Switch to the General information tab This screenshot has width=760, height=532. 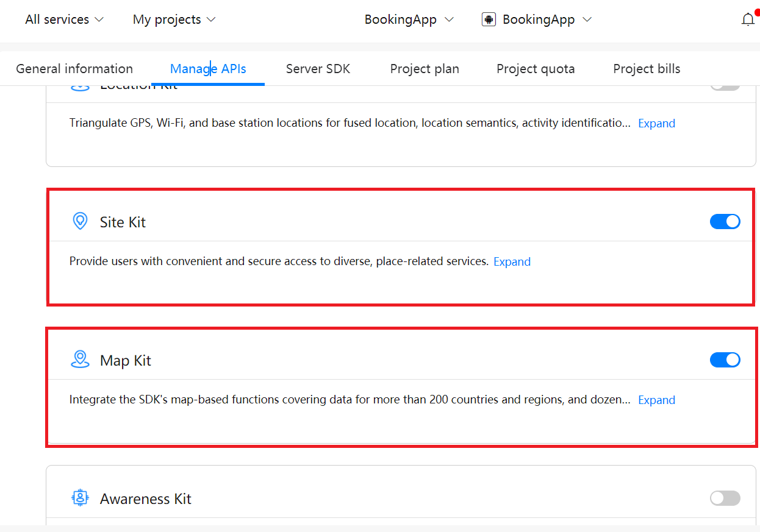coord(74,69)
